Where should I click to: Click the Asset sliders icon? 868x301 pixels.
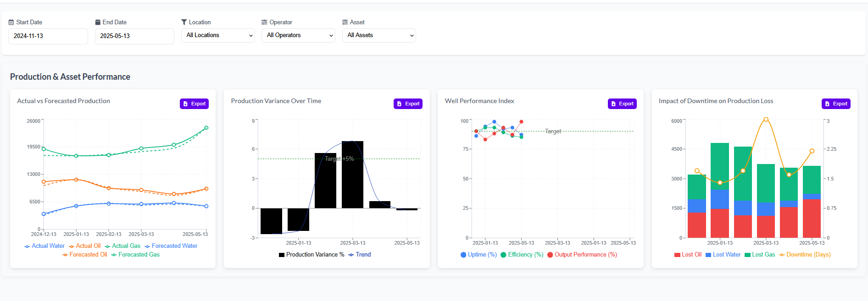coord(345,22)
